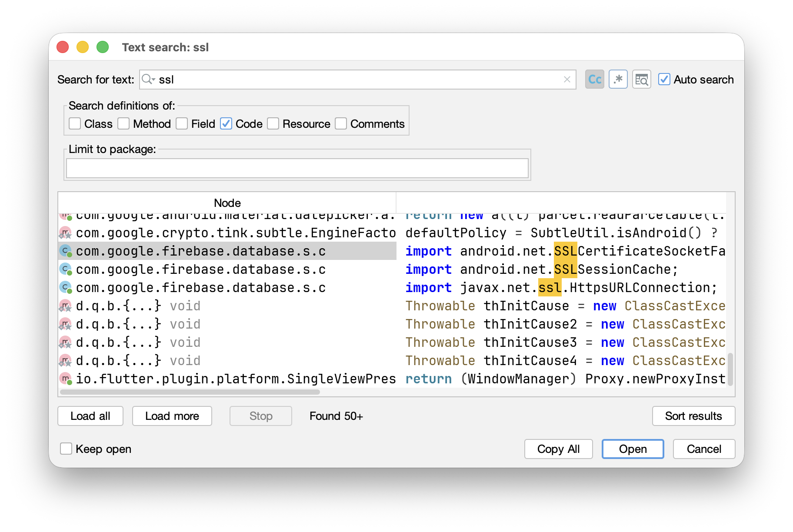Screen dimensions: 793x532
Task: Click the class icon of the selected firebase row
Action: click(x=66, y=251)
